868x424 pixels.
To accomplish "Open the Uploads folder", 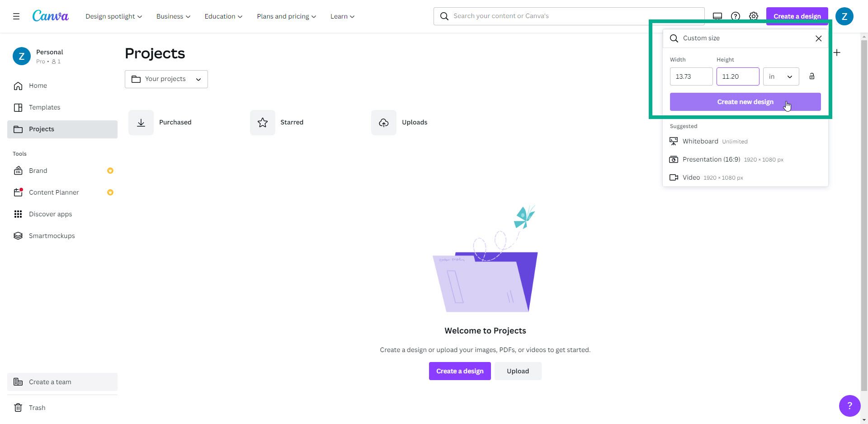I will pos(414,122).
